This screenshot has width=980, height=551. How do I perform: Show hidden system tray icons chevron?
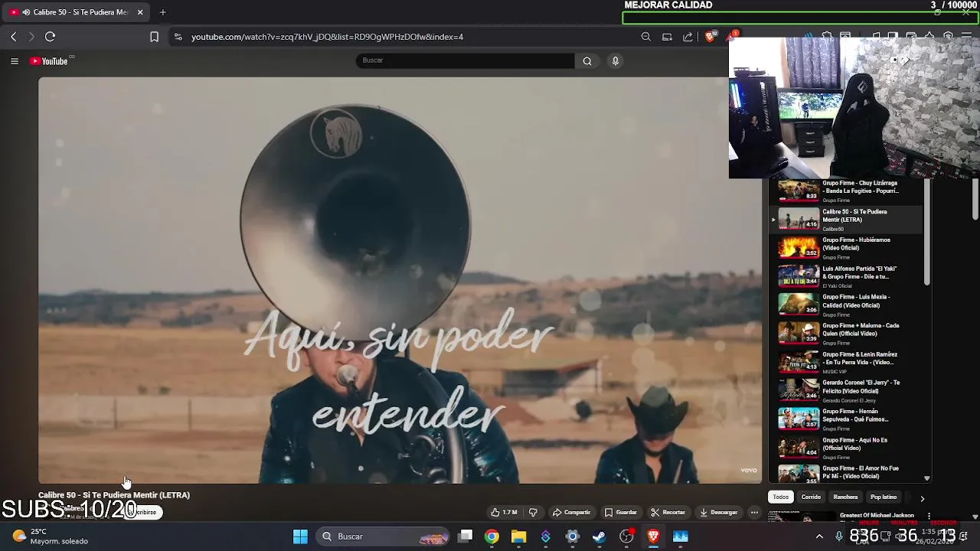(x=819, y=536)
